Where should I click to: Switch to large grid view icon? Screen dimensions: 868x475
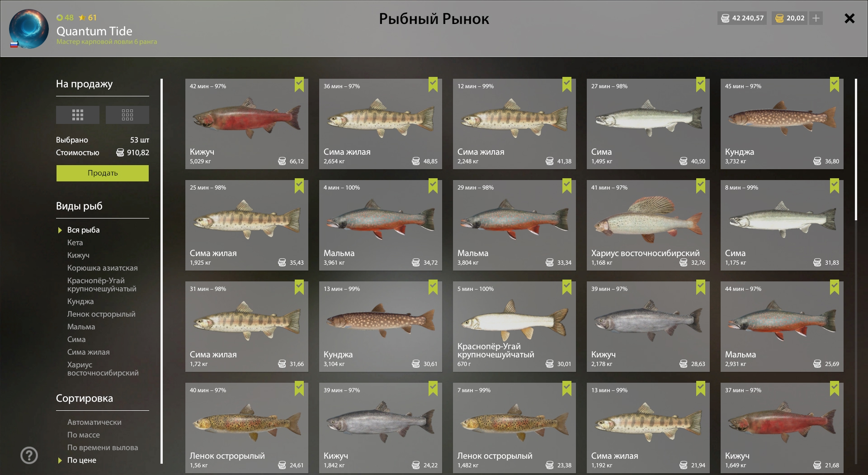(x=78, y=115)
